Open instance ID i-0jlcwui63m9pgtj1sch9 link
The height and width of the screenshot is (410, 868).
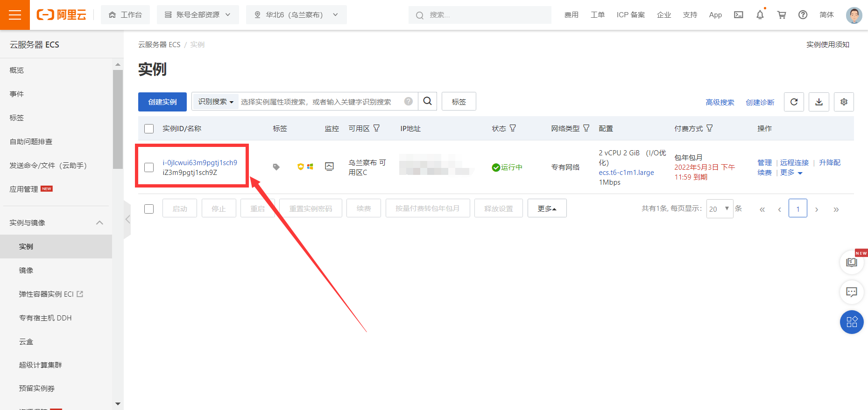[x=200, y=162]
